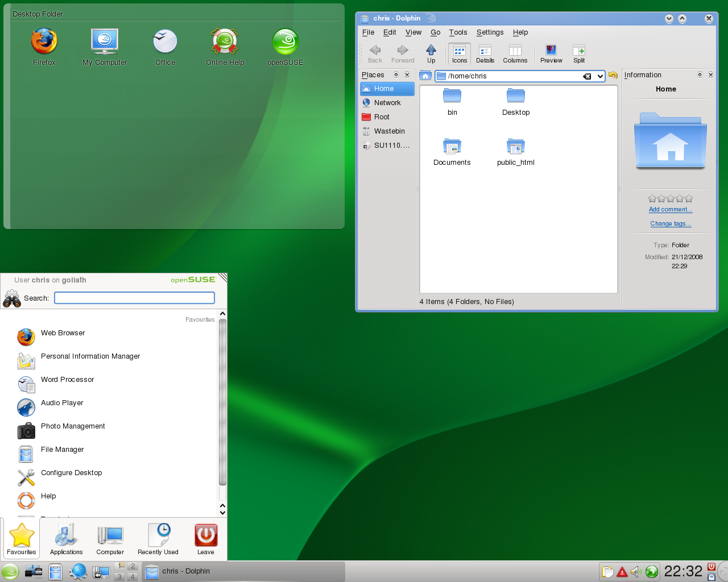
Task: Go Up one folder in Dolphin
Action: click(431, 54)
